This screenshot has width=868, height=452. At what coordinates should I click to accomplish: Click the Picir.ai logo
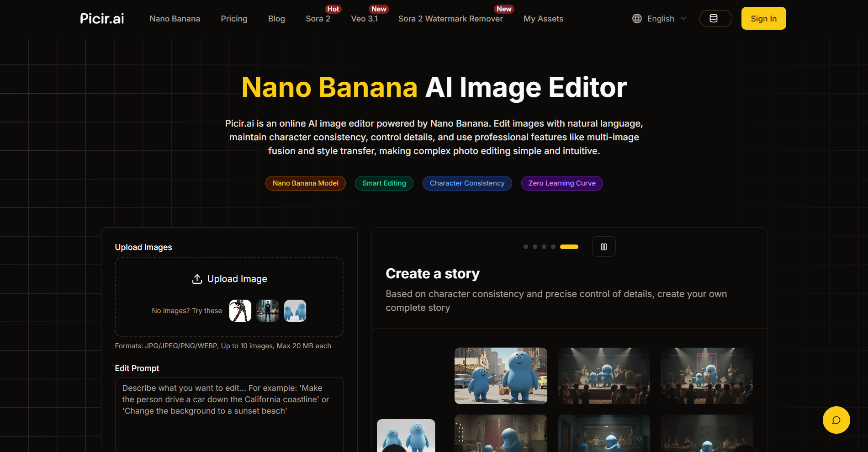pos(102,18)
